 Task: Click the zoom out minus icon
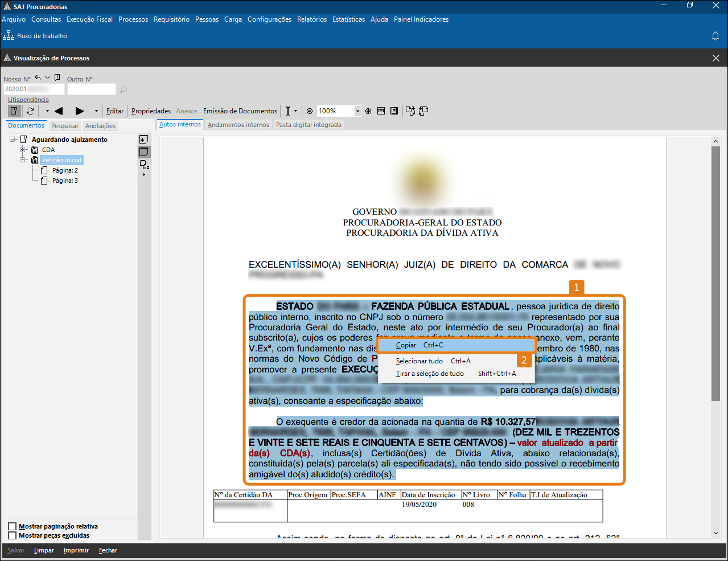tap(310, 111)
